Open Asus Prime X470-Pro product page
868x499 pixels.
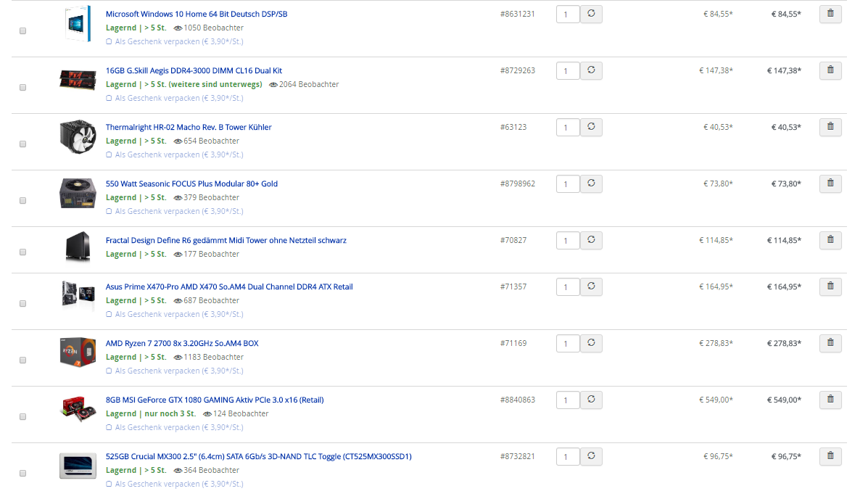(x=229, y=286)
